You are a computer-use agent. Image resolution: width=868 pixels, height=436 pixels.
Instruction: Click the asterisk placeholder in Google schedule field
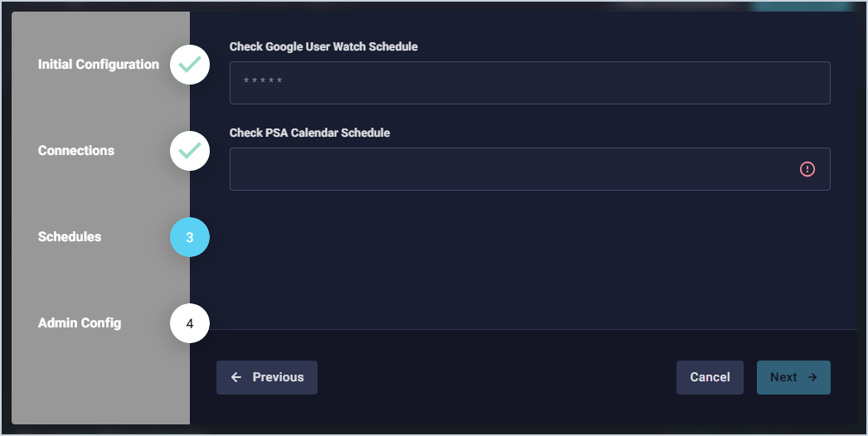pyautogui.click(x=263, y=82)
